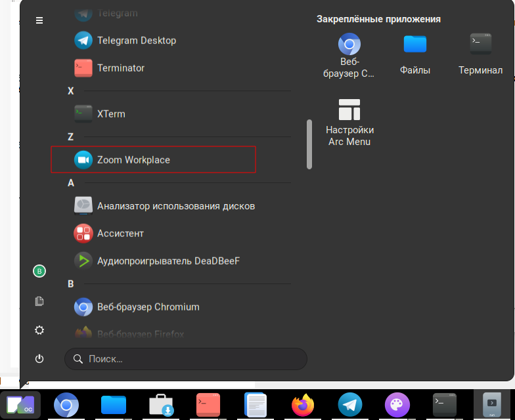Screen dimensions: 515x420
Task: Open pinned Веб-браузер Chromium shortcut
Action: click(x=349, y=55)
